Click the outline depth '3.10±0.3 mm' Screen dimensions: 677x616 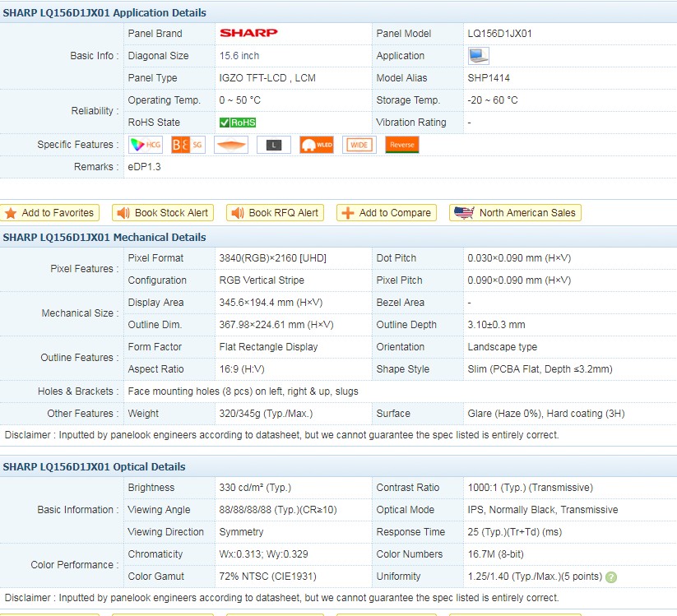tap(497, 325)
